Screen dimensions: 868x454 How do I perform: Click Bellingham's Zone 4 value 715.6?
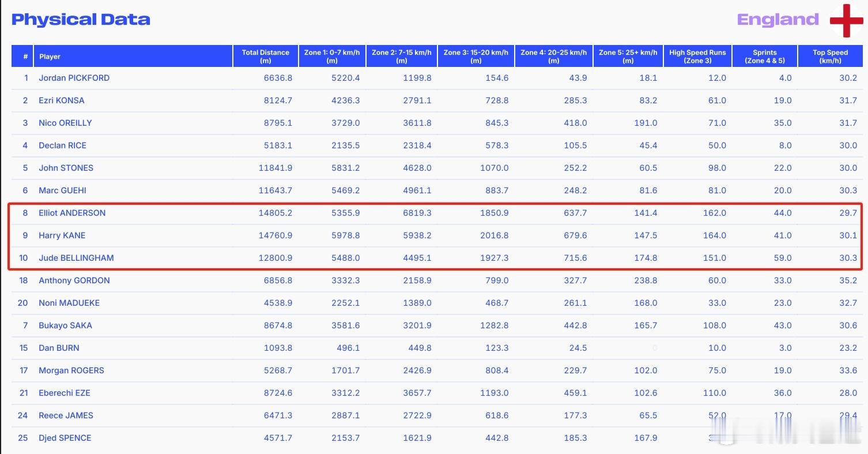pos(575,258)
